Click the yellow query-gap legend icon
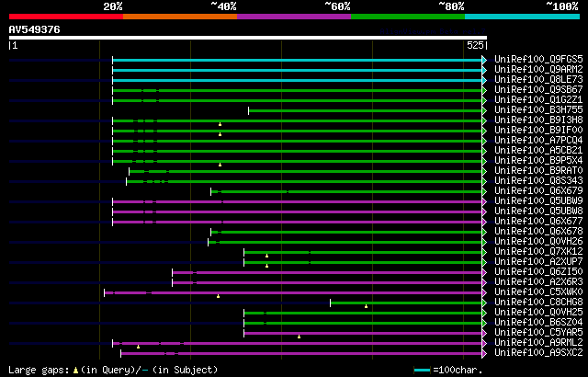The height and width of the screenshot is (377, 588). click(x=75, y=371)
